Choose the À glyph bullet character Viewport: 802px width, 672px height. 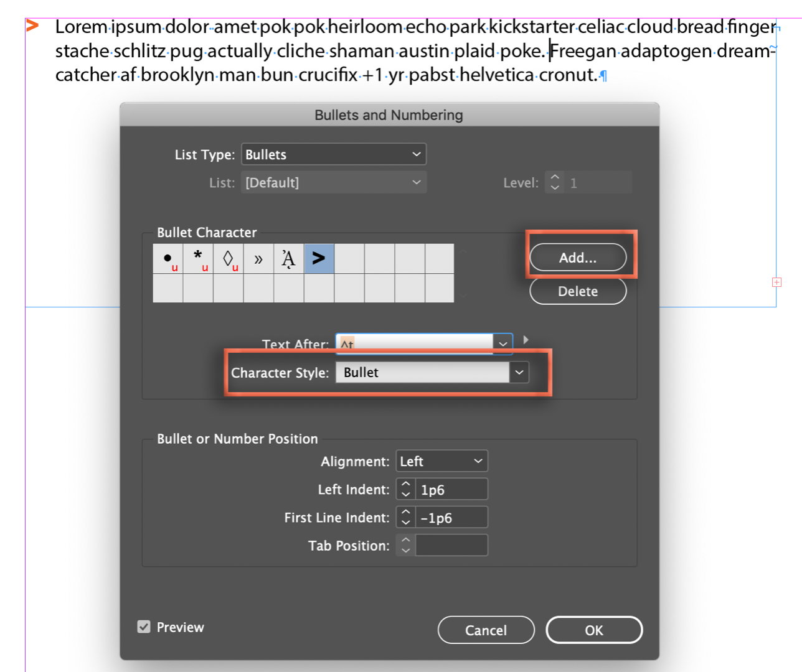(290, 259)
